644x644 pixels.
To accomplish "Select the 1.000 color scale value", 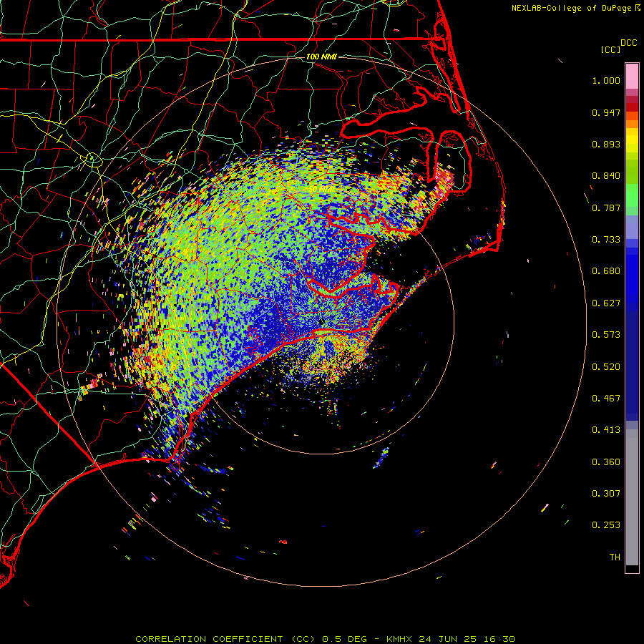I will pyautogui.click(x=606, y=80).
